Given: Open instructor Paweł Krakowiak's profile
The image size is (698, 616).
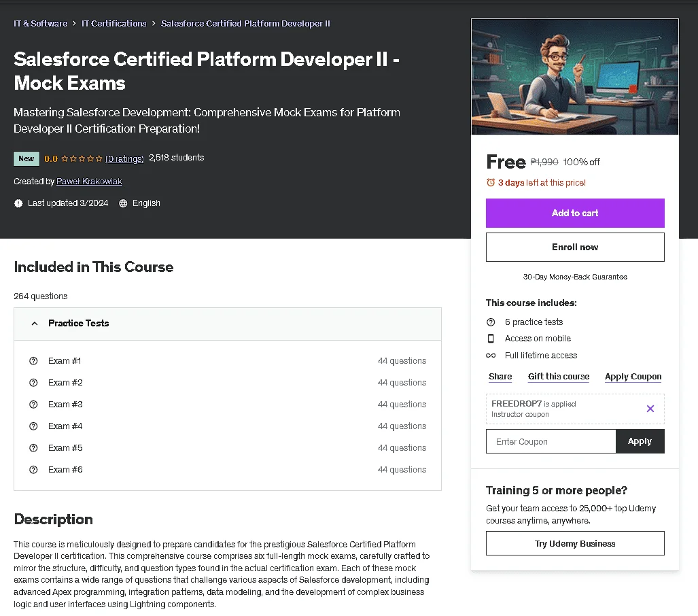Looking at the screenshot, I should click(89, 182).
